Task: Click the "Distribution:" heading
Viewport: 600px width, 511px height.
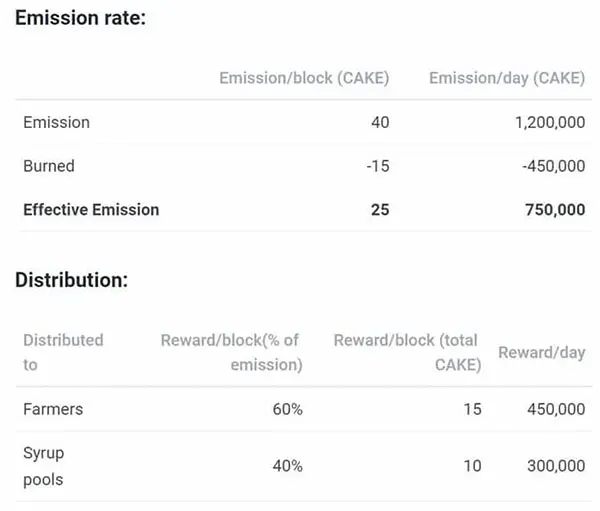Action: click(71, 279)
